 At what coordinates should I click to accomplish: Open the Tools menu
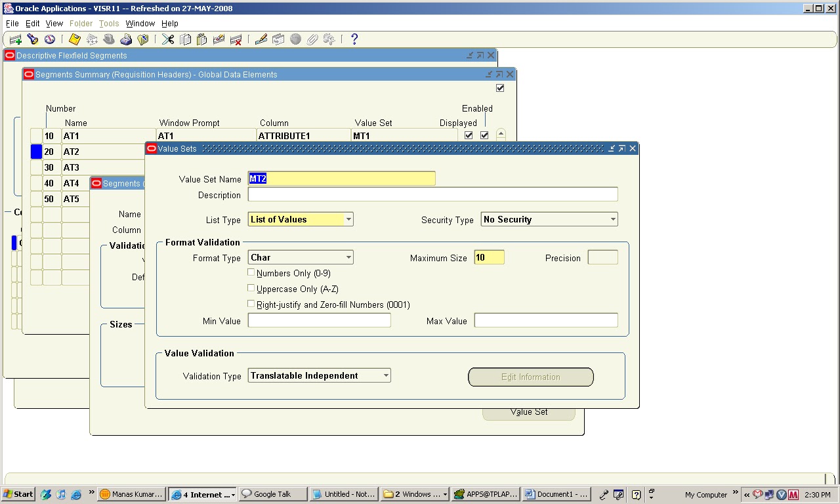(109, 24)
